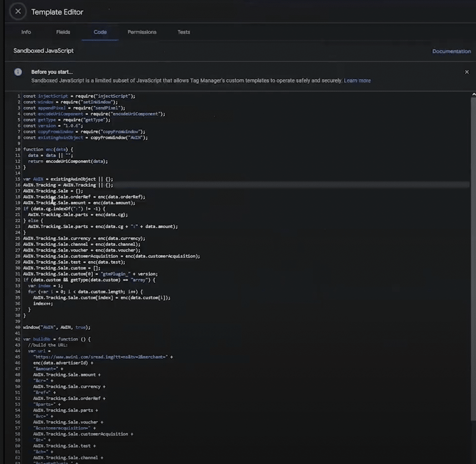Click line 60 'AWIN.Tracking.Sale.test +'
The width and height of the screenshot is (476, 464).
[x=64, y=446]
